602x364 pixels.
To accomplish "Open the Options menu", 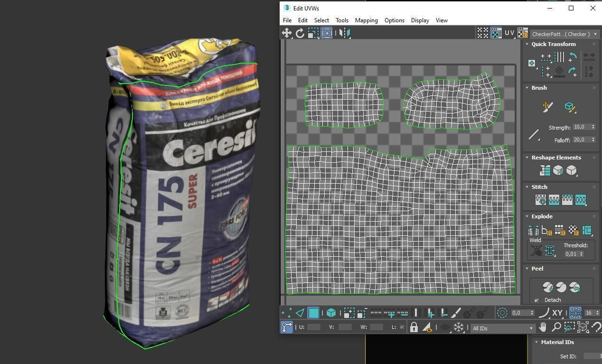I will [x=394, y=20].
